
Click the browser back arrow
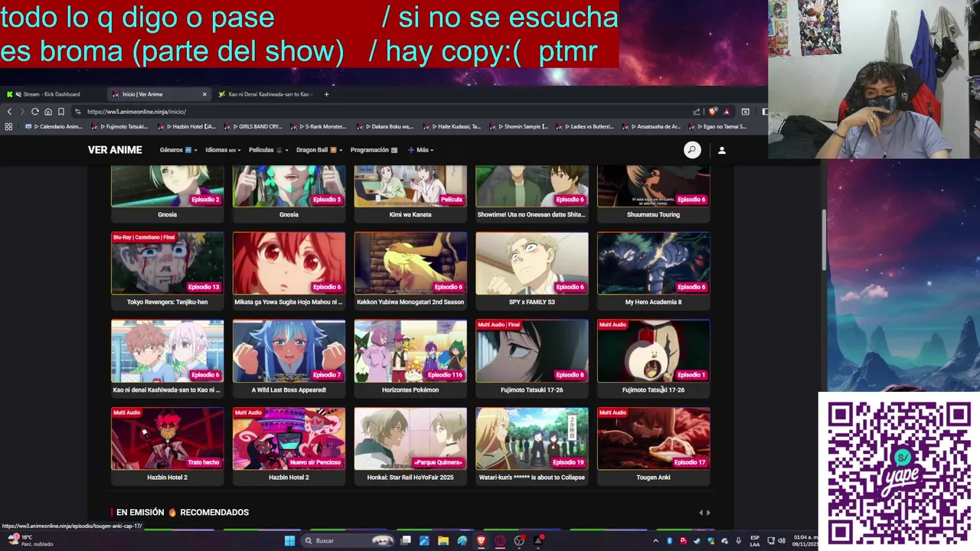(x=9, y=112)
